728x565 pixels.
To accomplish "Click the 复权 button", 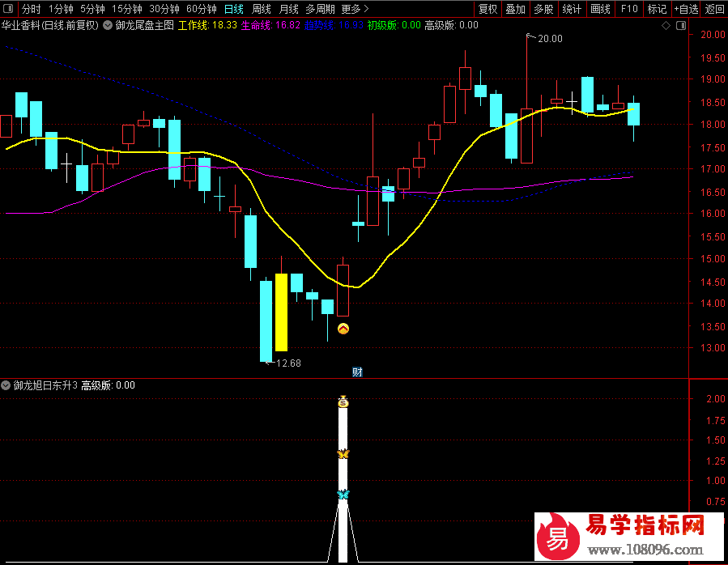I will pos(488,10).
